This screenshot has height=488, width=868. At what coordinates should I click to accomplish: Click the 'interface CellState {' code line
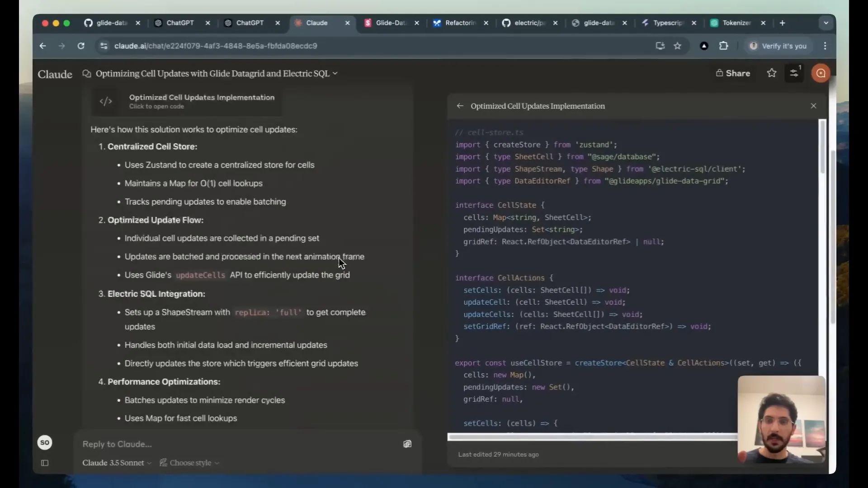(500, 205)
